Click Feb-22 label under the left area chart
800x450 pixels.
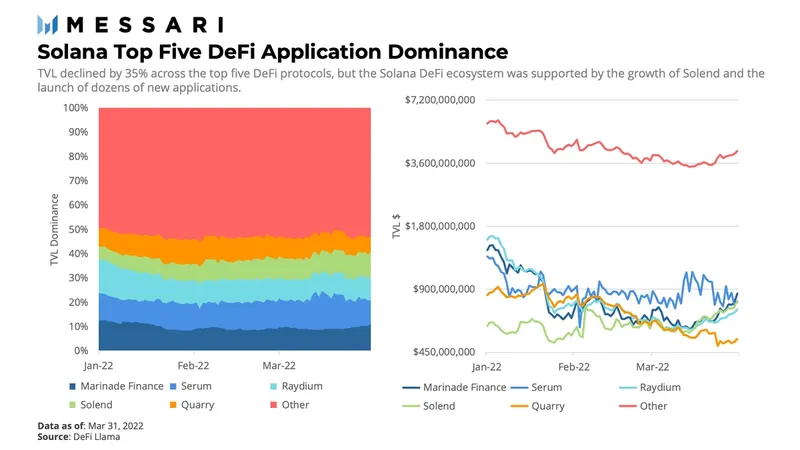click(x=193, y=366)
